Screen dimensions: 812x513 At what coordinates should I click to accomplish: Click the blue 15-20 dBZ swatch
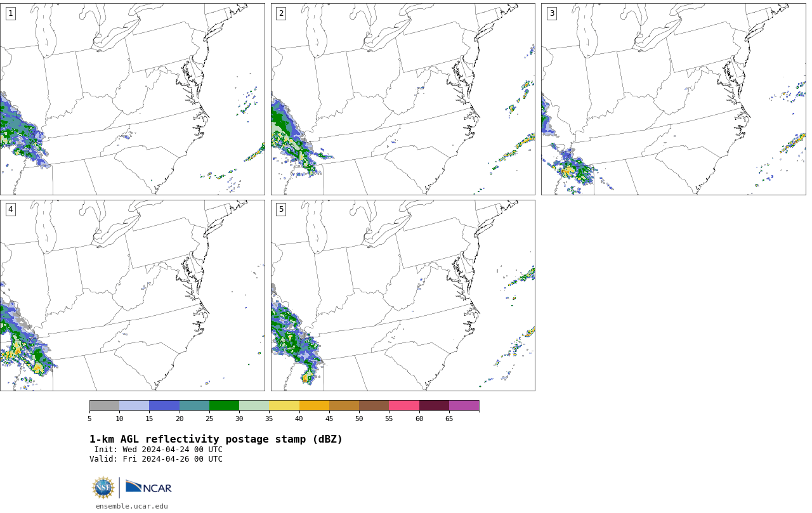(164, 406)
